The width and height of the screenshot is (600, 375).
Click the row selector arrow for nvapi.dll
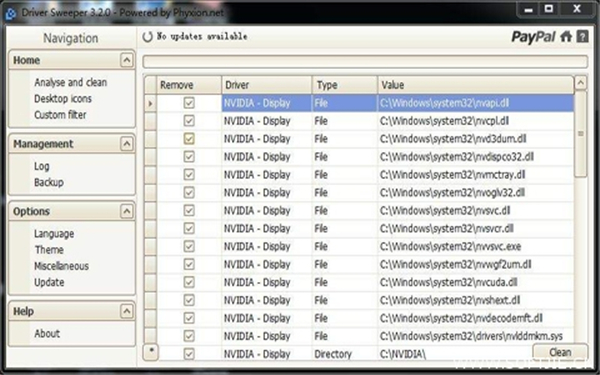coord(150,103)
